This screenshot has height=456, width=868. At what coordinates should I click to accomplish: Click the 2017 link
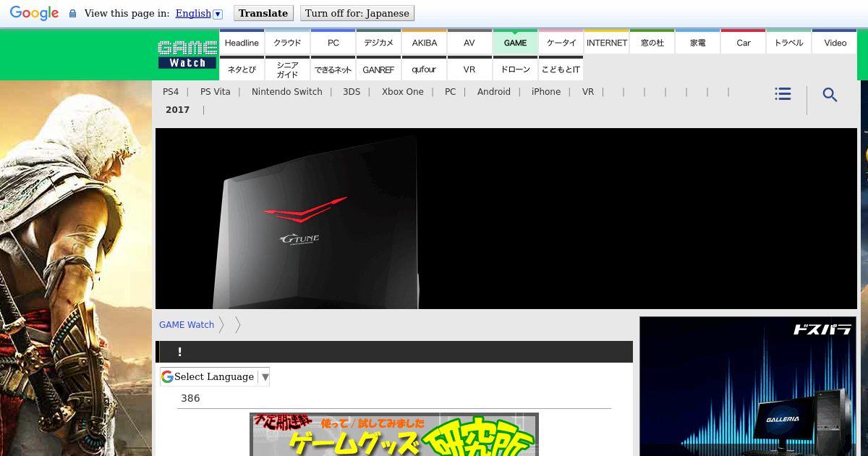(178, 110)
